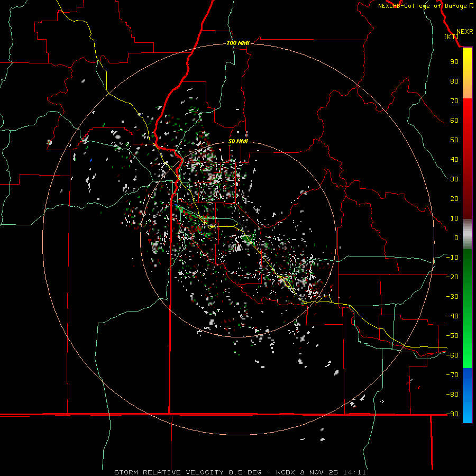Click the Storm Relative Velocity caption at the bottom
Viewport: 476px width, 476px height.
240,472
